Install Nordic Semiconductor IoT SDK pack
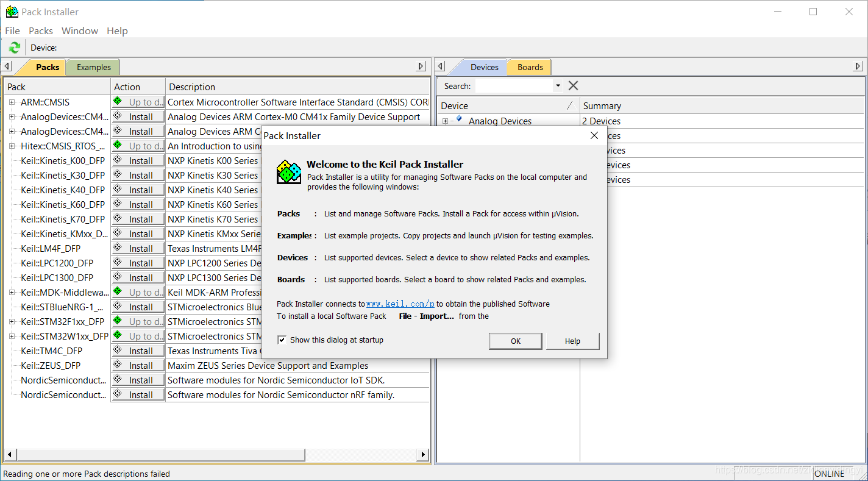Image resolution: width=868 pixels, height=481 pixels. tap(138, 380)
